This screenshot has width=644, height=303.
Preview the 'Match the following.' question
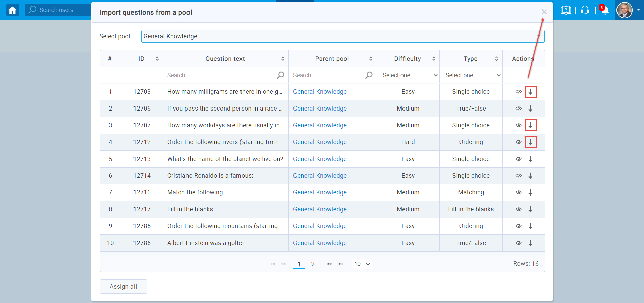coord(519,192)
